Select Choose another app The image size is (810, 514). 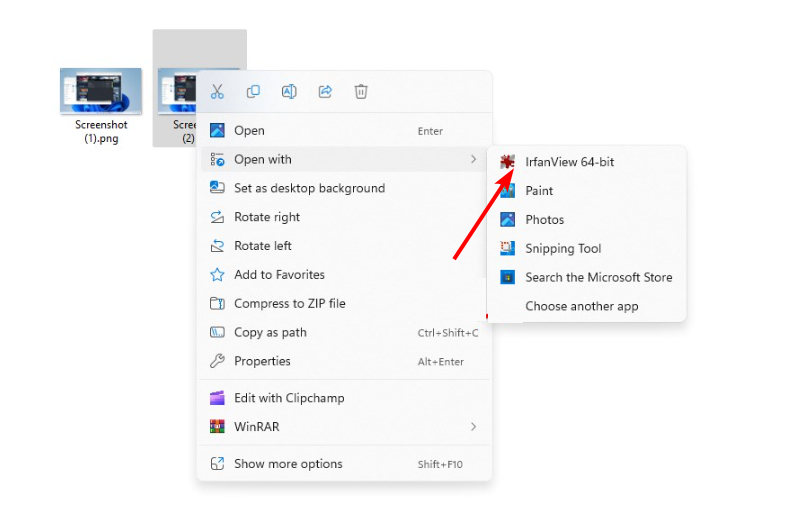586,306
